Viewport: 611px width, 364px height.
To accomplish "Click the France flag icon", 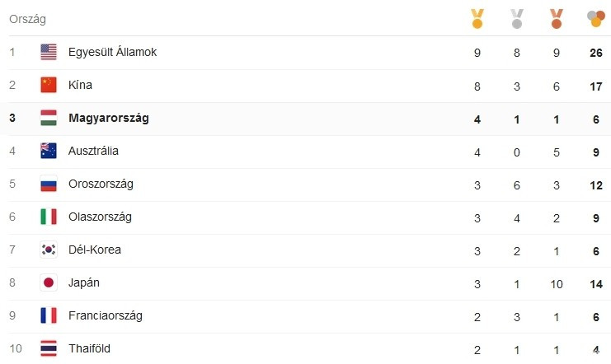I will 49,315.
